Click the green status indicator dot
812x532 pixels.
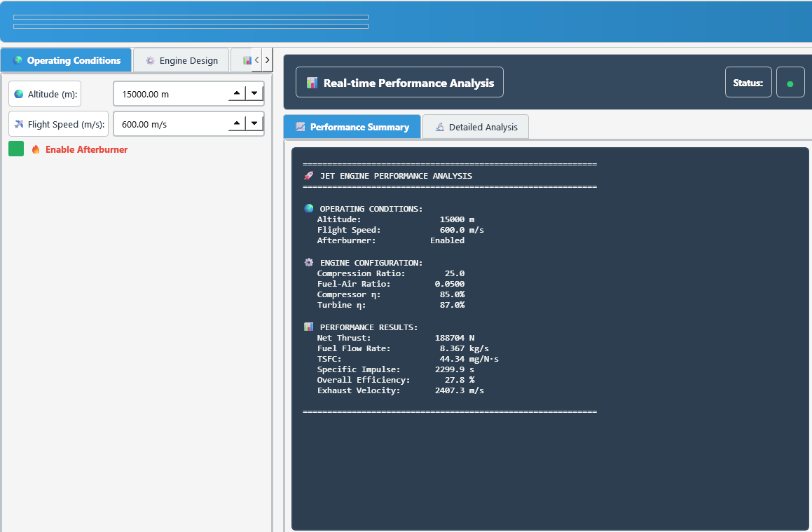click(x=790, y=83)
